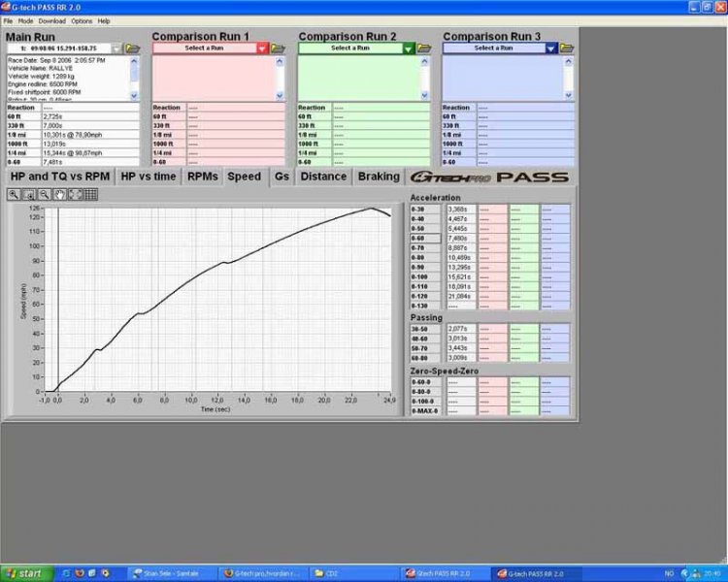The width and height of the screenshot is (728, 582).
Task: Toggle the graph grid icon
Action: pyautogui.click(x=90, y=195)
